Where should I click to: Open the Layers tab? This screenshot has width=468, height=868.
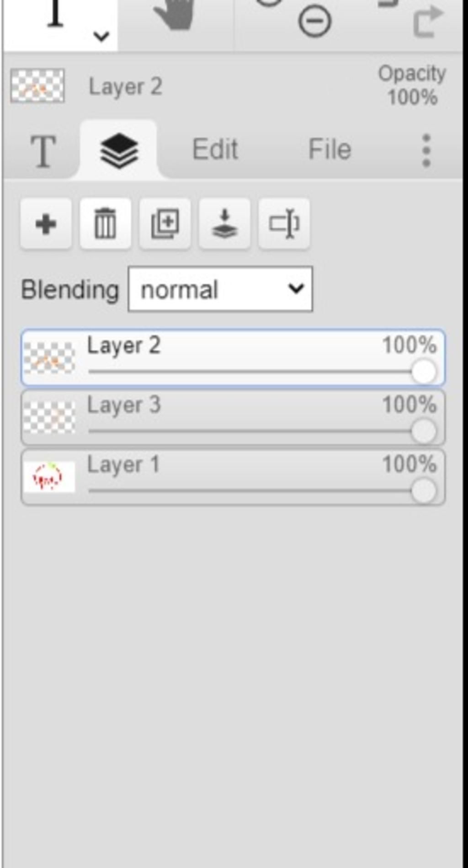[119, 150]
